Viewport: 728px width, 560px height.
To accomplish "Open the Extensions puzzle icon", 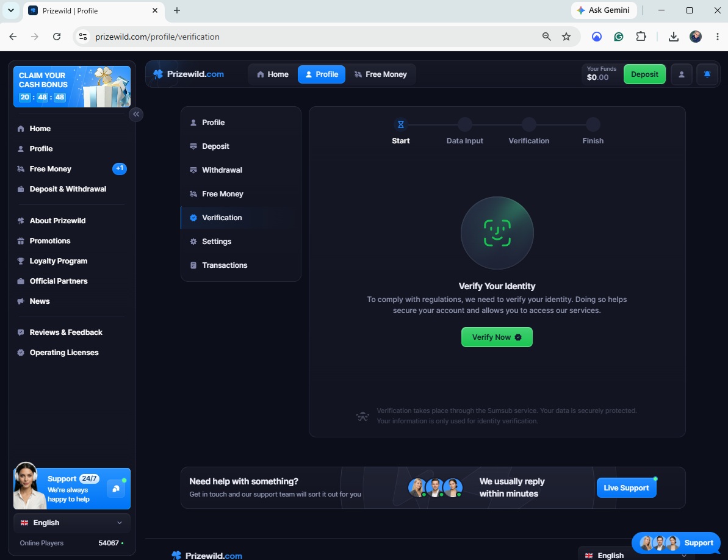I will point(641,37).
